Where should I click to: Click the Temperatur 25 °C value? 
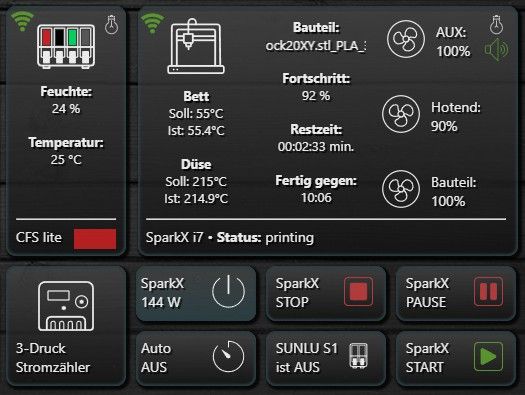tap(66, 160)
